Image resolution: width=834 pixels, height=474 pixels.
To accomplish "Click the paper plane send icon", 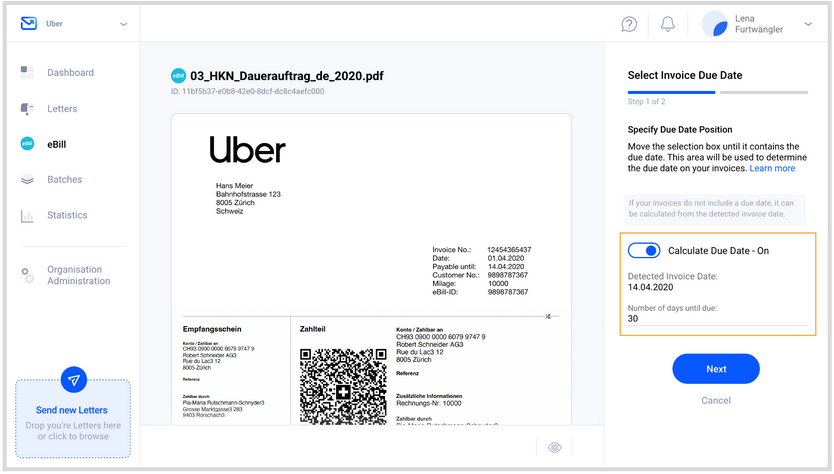I will pos(73,380).
